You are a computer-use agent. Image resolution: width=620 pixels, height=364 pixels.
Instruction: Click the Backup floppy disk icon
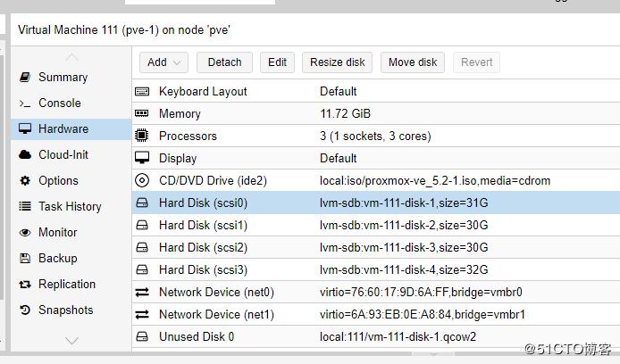25,258
